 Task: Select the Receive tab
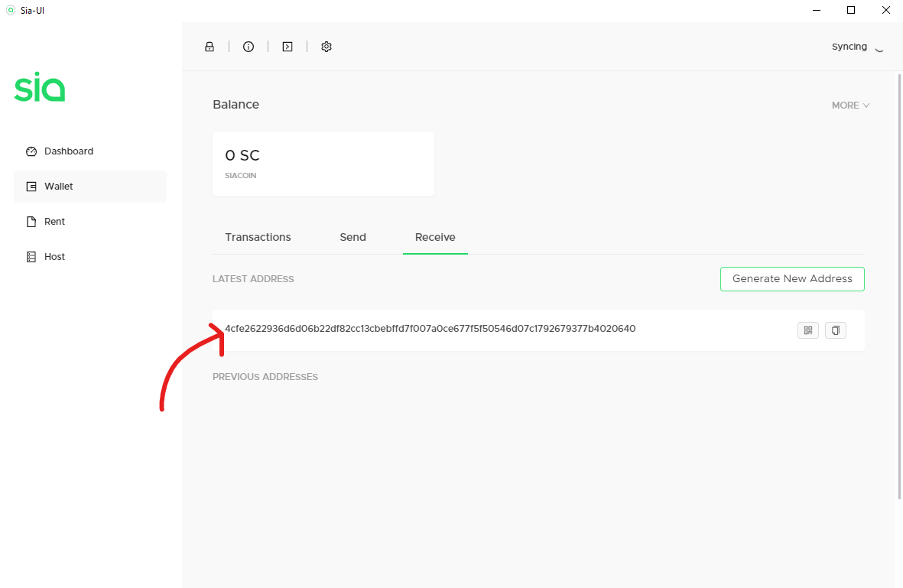tap(435, 237)
